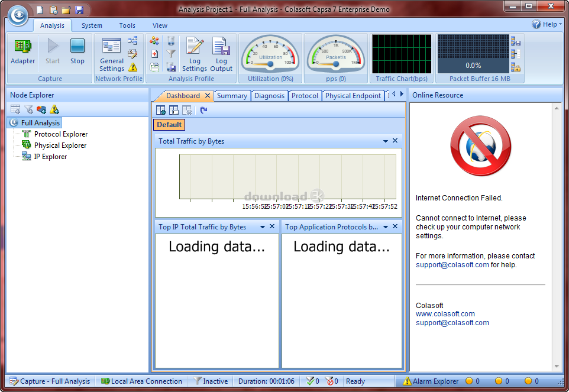Click the pps Packet/s gauge slider knob
569x392 pixels.
(336, 64)
